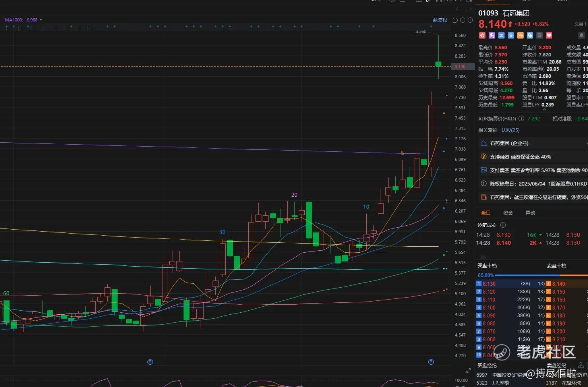
Task: Open price alert bell icon
Action: click(582, 35)
